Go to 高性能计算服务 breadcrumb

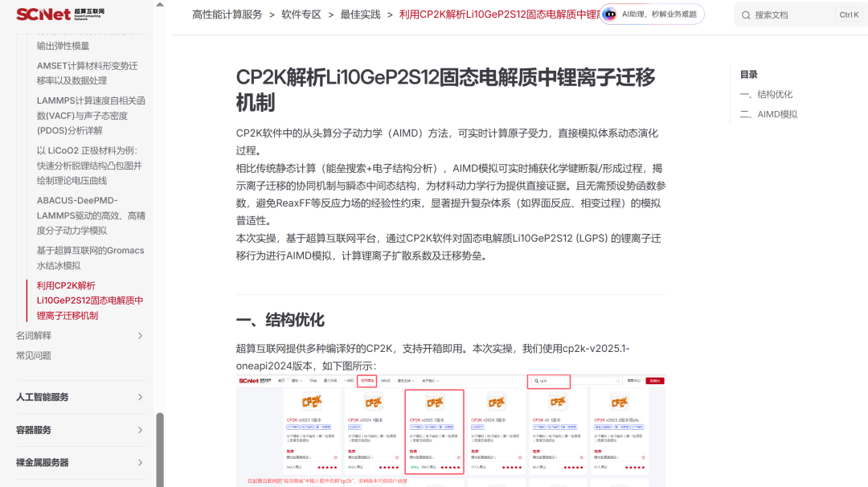227,14
